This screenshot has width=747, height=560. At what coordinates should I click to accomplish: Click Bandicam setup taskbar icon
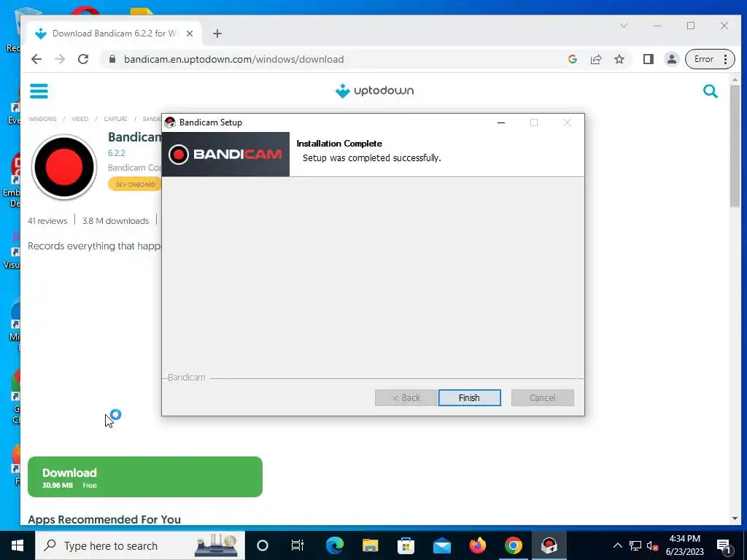[x=549, y=545]
